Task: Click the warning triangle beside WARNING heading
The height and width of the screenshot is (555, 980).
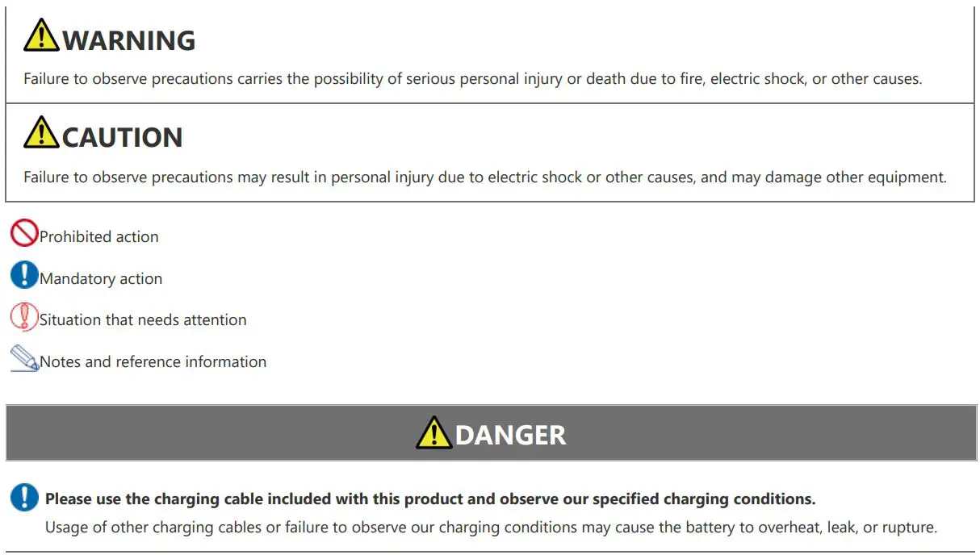Action: point(41,36)
